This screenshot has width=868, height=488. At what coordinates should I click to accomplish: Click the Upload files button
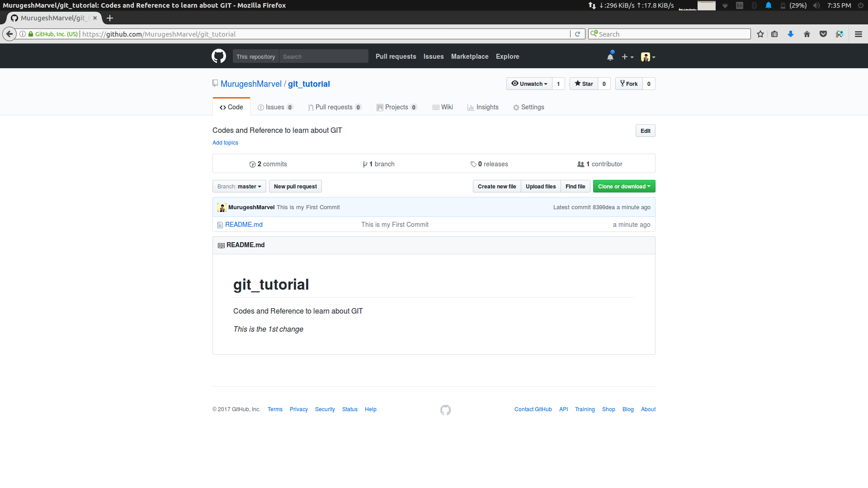pos(541,187)
